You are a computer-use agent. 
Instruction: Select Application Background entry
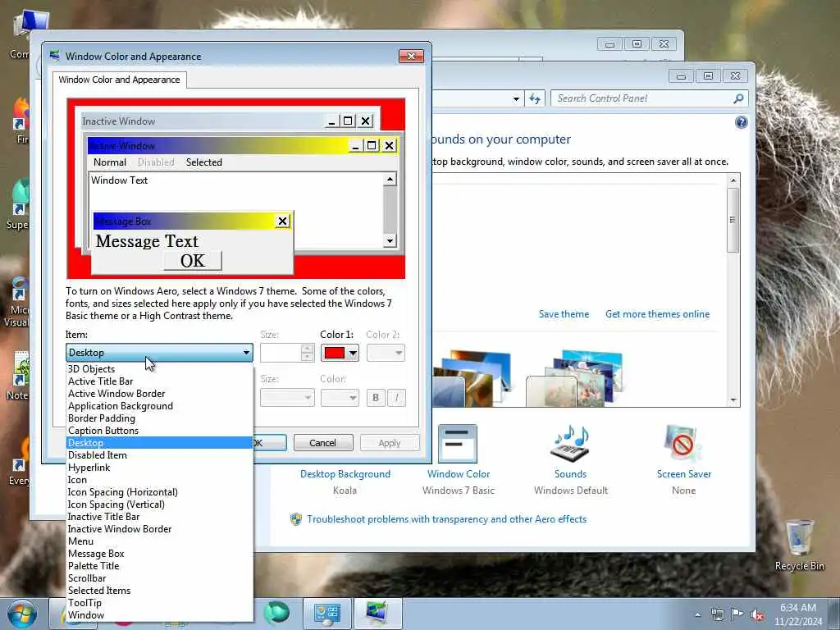[160, 406]
